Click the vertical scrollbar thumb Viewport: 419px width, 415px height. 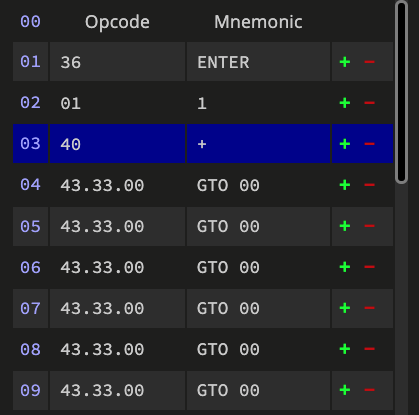pyautogui.click(x=401, y=92)
